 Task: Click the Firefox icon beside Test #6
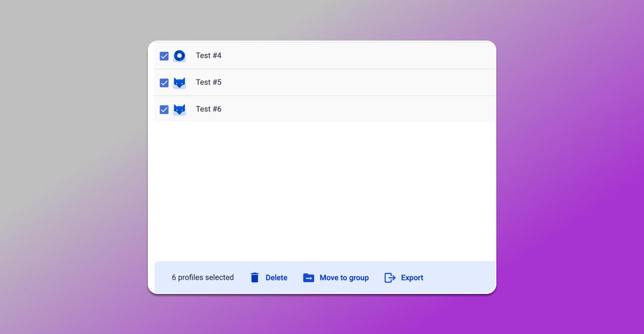tap(179, 109)
